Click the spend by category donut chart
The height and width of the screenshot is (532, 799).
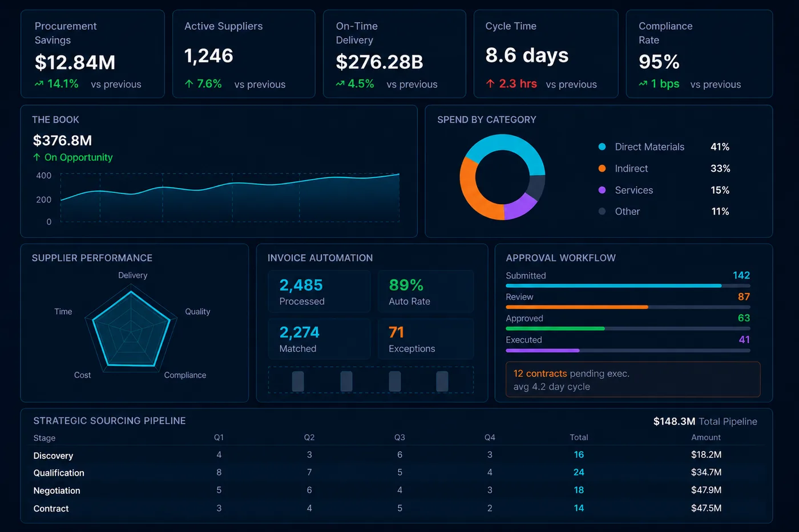(502, 177)
